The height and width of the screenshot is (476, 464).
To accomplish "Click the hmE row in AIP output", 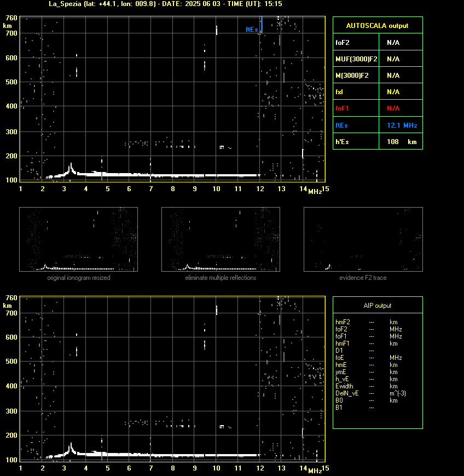I will tap(367, 365).
